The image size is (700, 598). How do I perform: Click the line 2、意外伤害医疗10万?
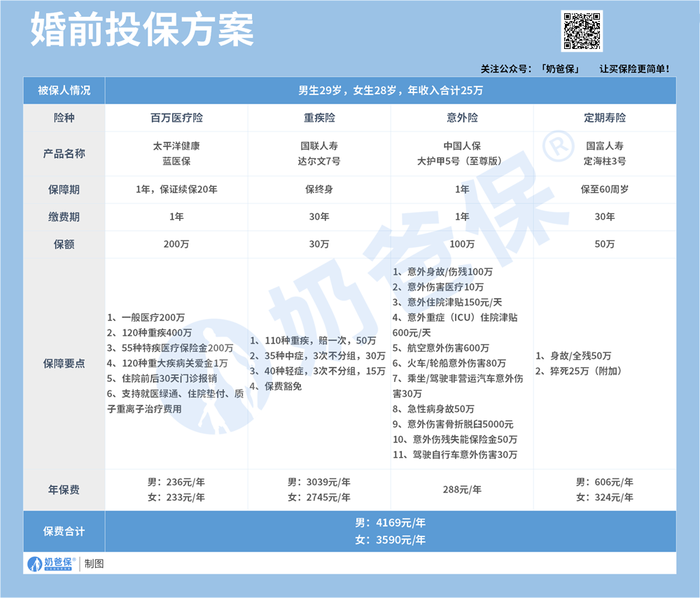tap(438, 287)
